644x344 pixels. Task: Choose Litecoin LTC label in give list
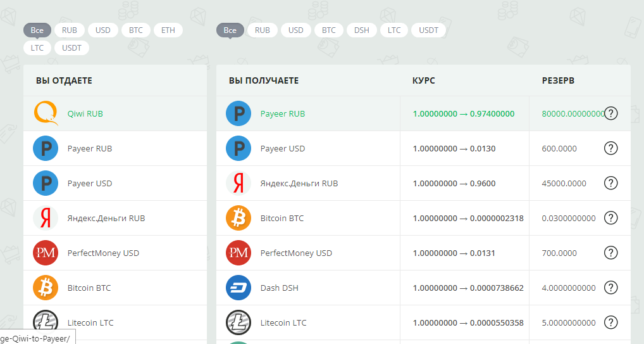coord(90,322)
